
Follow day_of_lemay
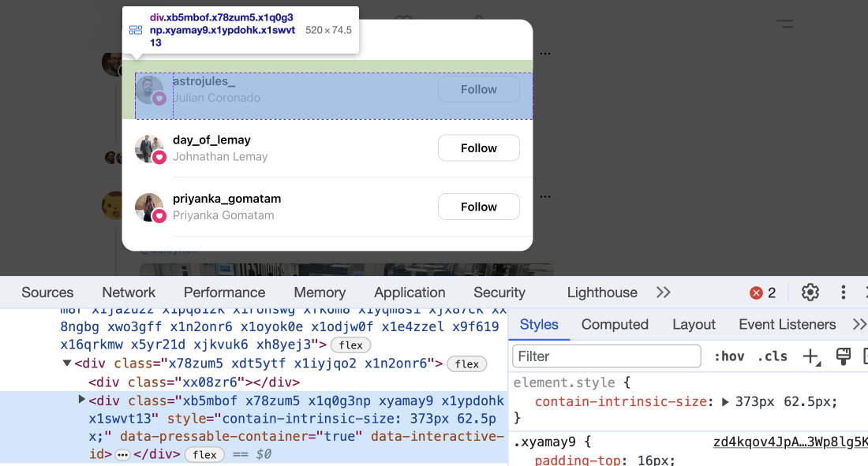click(478, 148)
